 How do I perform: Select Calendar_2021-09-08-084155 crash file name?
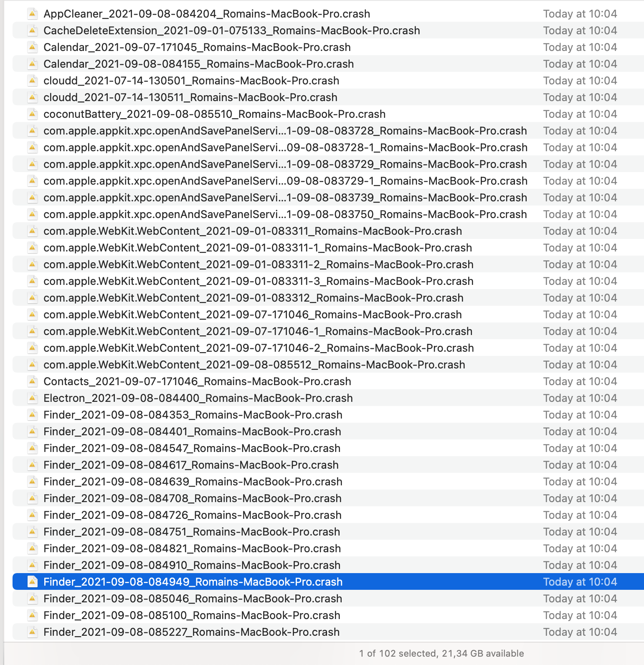[x=199, y=64]
